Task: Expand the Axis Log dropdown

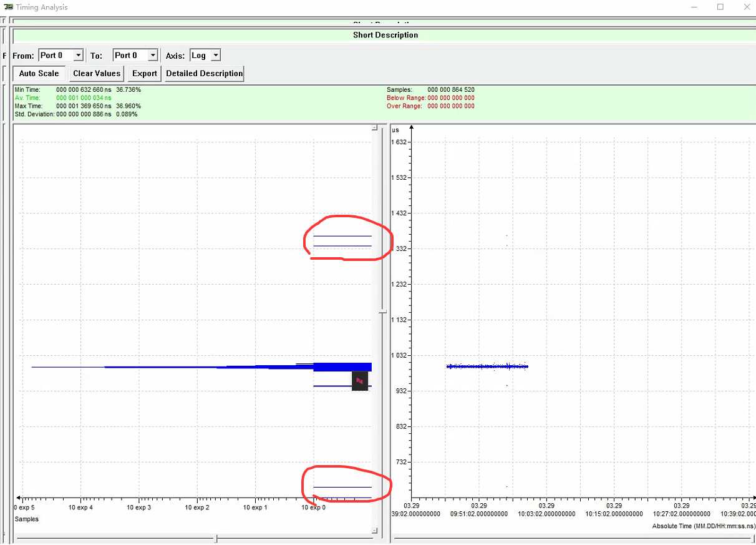Action: click(215, 56)
